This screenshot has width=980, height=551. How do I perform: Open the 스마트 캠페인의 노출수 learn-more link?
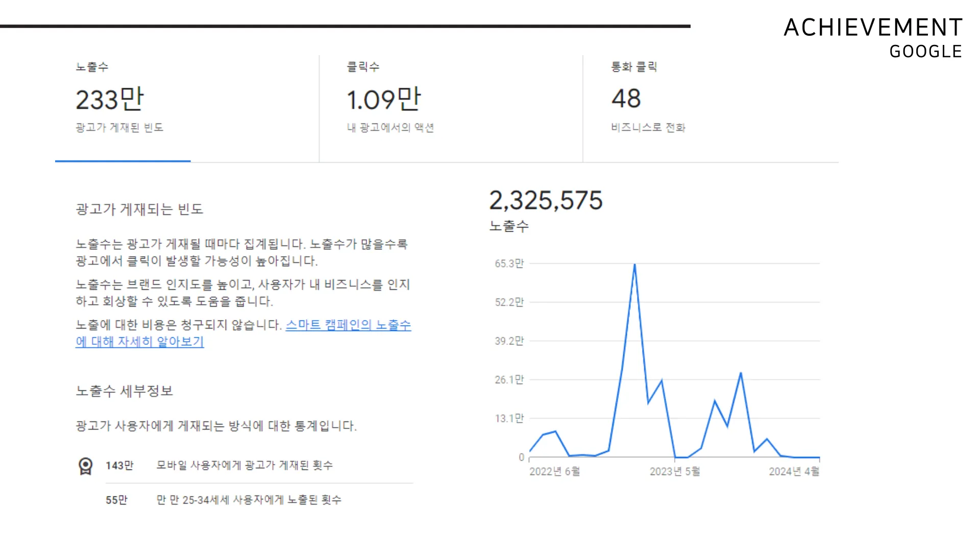coord(349,325)
